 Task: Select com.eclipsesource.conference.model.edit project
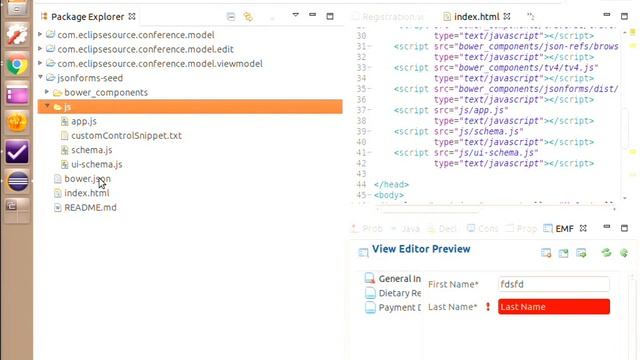click(x=145, y=49)
